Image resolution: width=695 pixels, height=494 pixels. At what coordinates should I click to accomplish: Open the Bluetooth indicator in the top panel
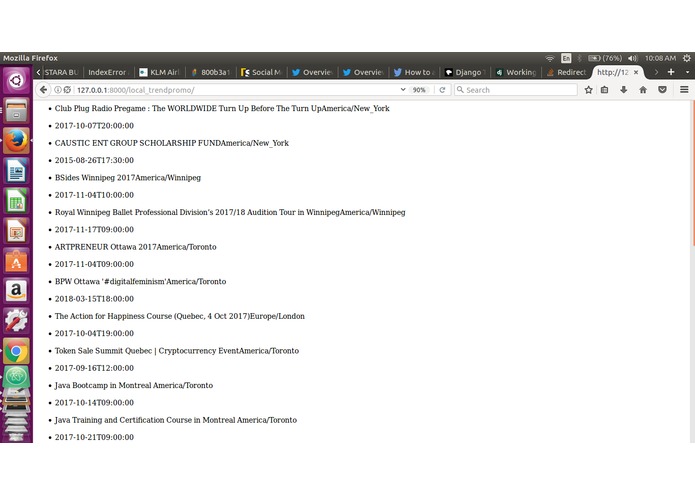[x=579, y=58]
